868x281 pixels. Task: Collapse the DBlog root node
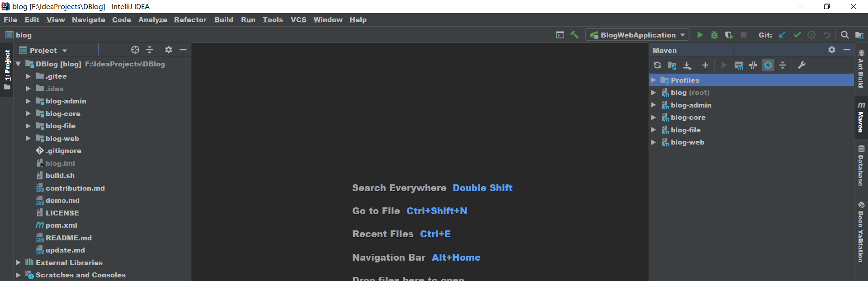(x=18, y=64)
